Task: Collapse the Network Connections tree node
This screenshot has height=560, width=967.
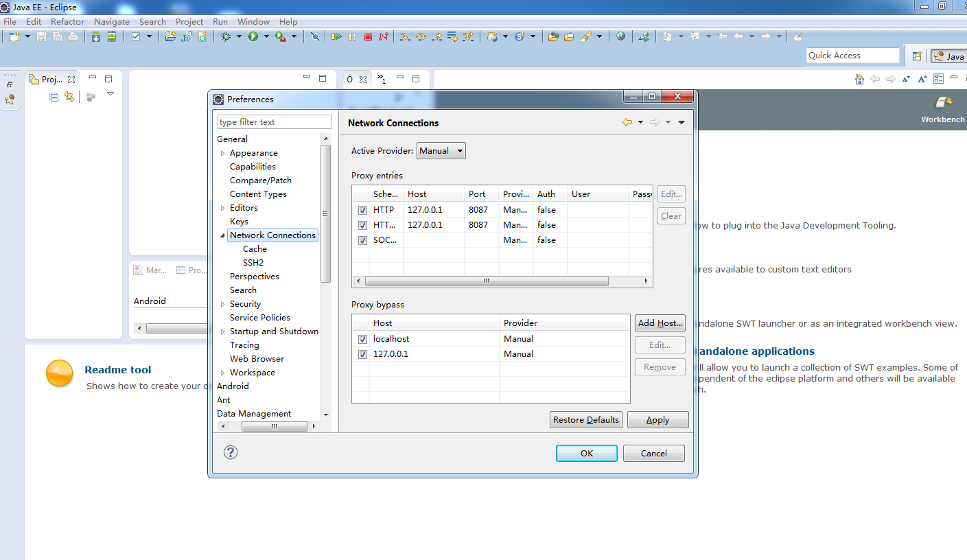Action: tap(222, 235)
